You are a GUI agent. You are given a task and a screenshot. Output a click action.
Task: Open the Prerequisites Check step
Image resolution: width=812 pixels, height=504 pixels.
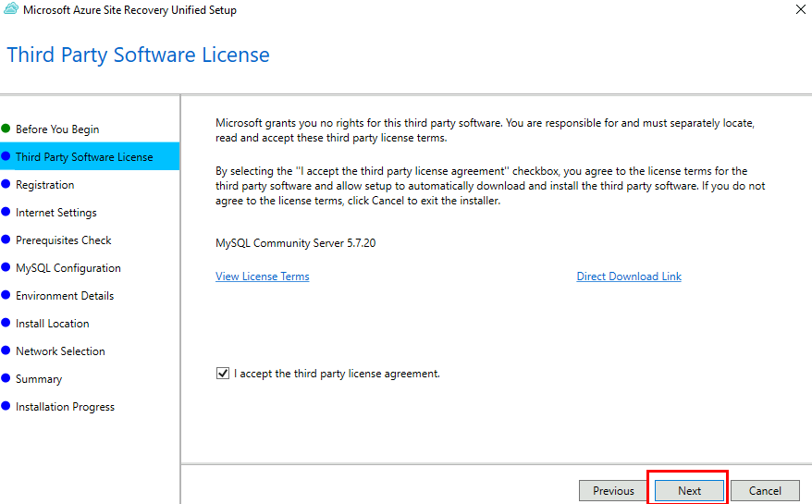[x=63, y=240]
